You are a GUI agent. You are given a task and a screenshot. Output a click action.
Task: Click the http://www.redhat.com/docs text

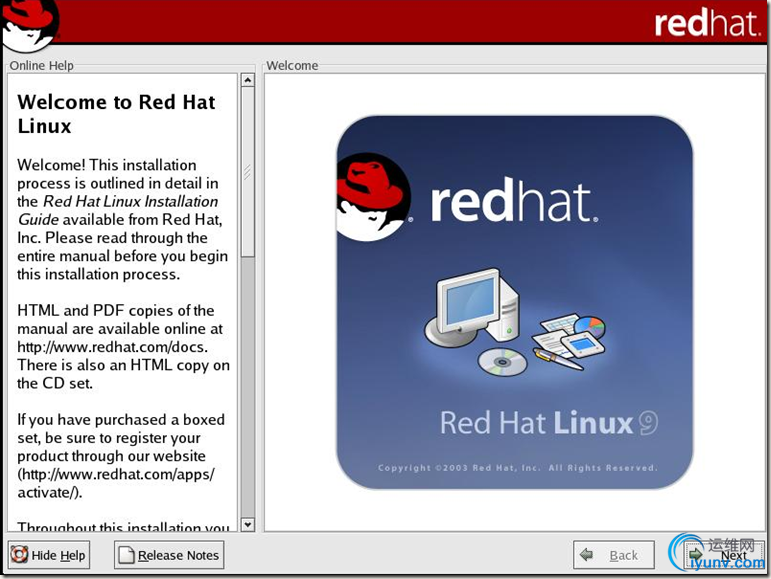(x=112, y=347)
